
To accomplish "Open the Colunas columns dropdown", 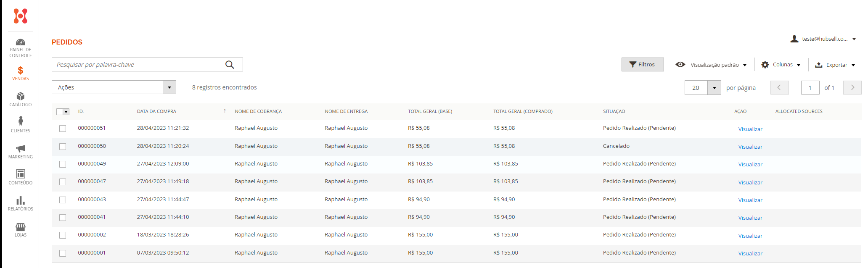I will tap(782, 65).
